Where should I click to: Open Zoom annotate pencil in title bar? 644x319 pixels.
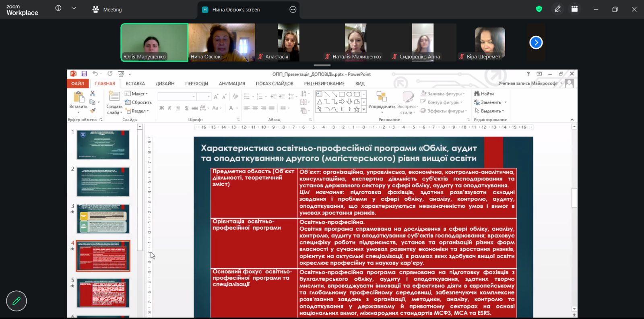click(557, 9)
